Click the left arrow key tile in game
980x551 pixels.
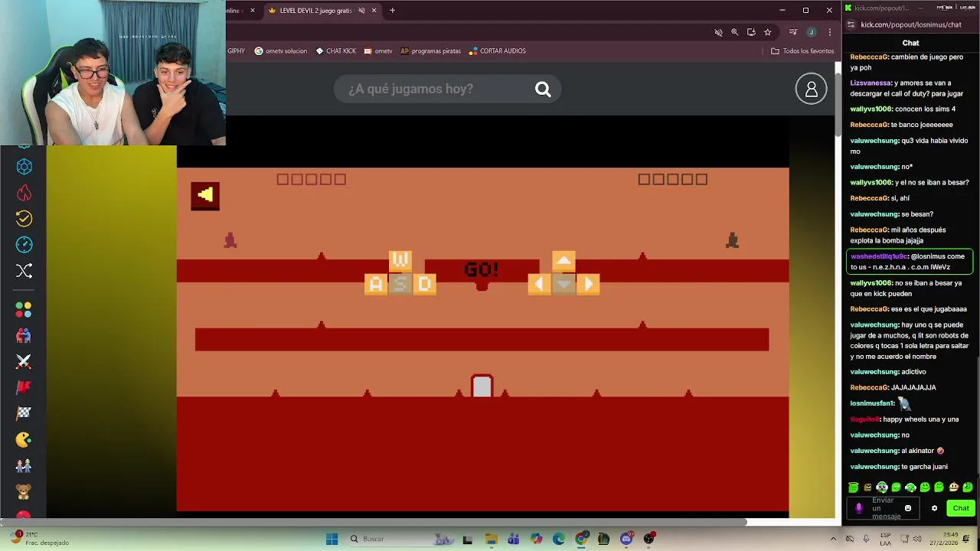point(539,284)
